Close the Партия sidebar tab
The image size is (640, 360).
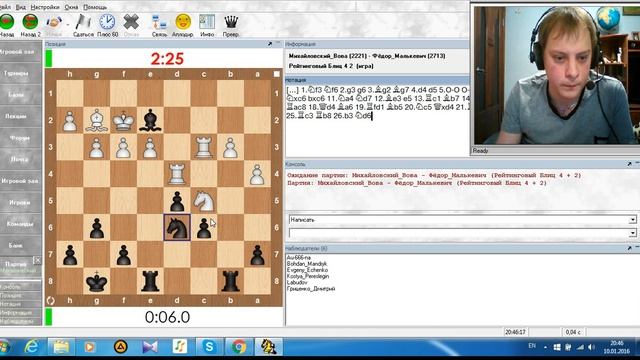click(37, 260)
